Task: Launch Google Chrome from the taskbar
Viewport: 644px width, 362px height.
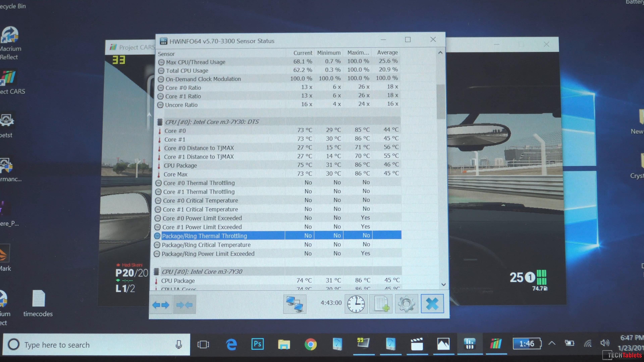Action: [310, 345]
